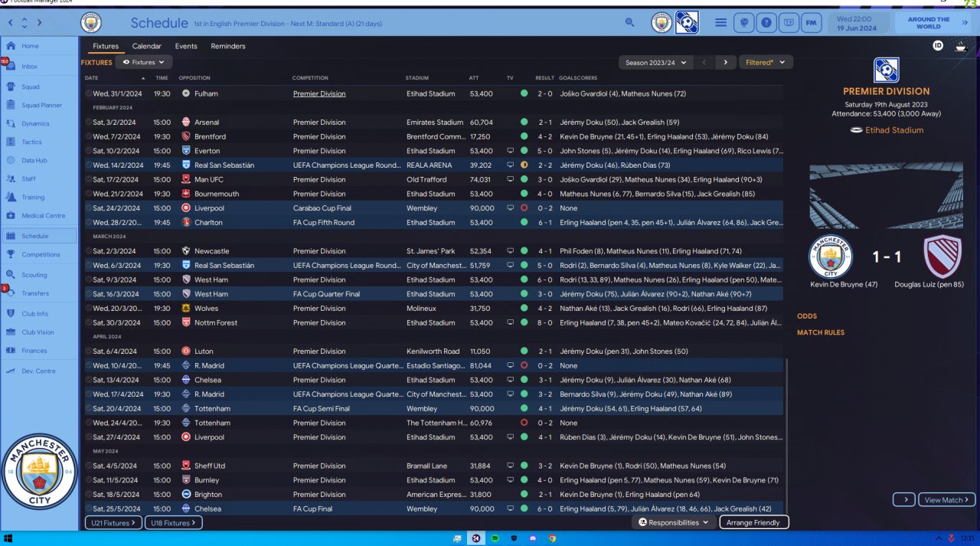Click the TV icon in top bar
The height and width of the screenshot is (546, 980).
[789, 23]
